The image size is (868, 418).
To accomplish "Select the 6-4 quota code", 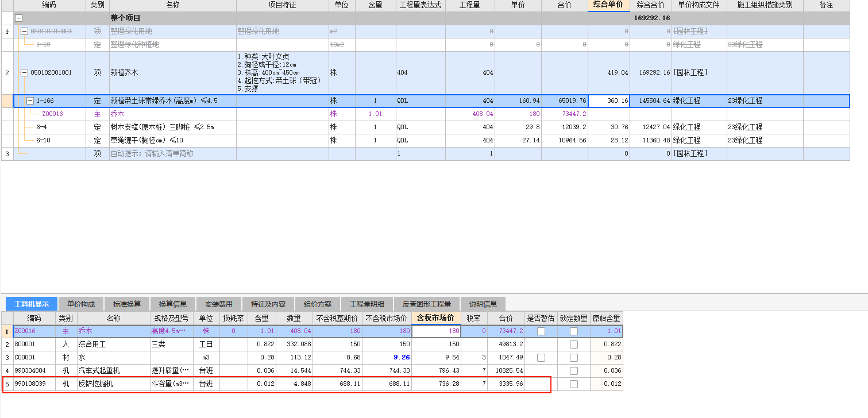I will coord(41,127).
